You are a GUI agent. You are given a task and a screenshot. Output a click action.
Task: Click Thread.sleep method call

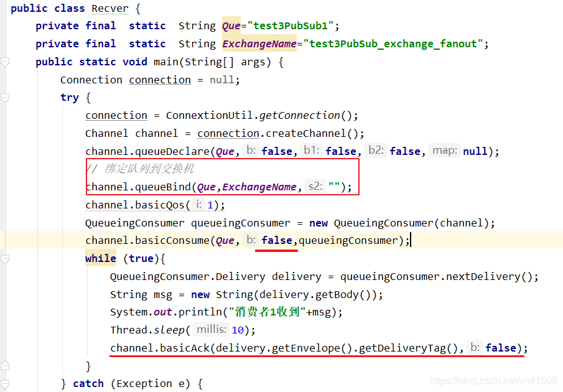click(x=147, y=330)
